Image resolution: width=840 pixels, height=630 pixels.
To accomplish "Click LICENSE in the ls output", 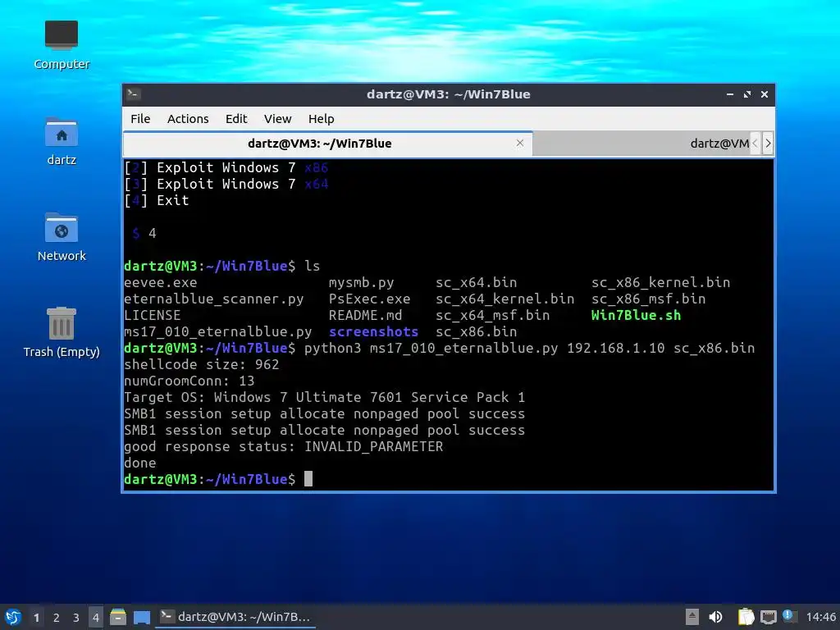I will pos(152,315).
